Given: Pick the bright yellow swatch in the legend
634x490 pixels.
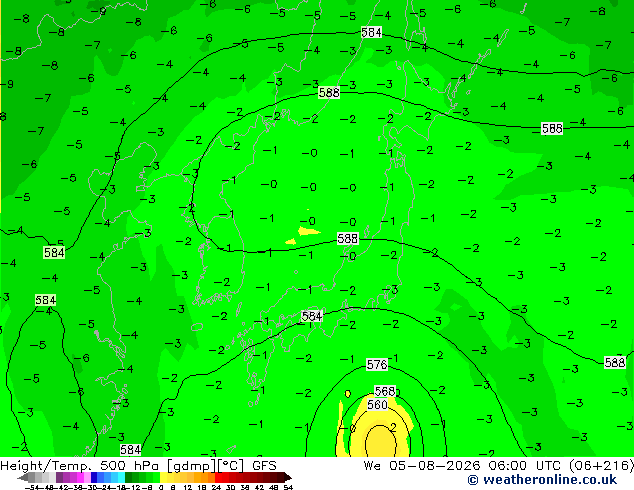Looking at the screenshot, I should click(163, 477).
